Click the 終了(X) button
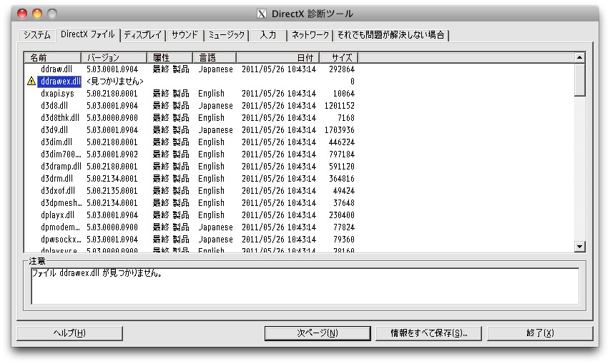 click(540, 333)
